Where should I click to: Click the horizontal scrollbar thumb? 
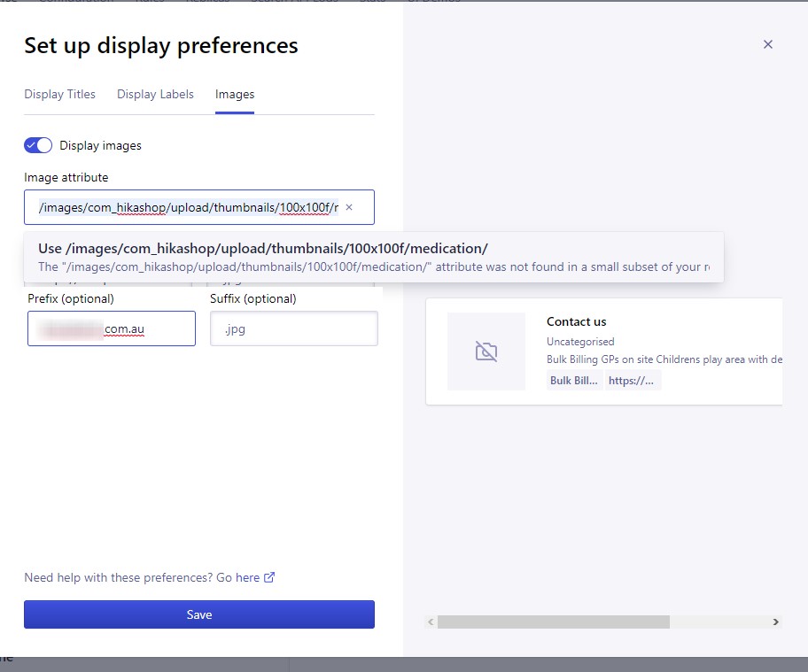(554, 622)
